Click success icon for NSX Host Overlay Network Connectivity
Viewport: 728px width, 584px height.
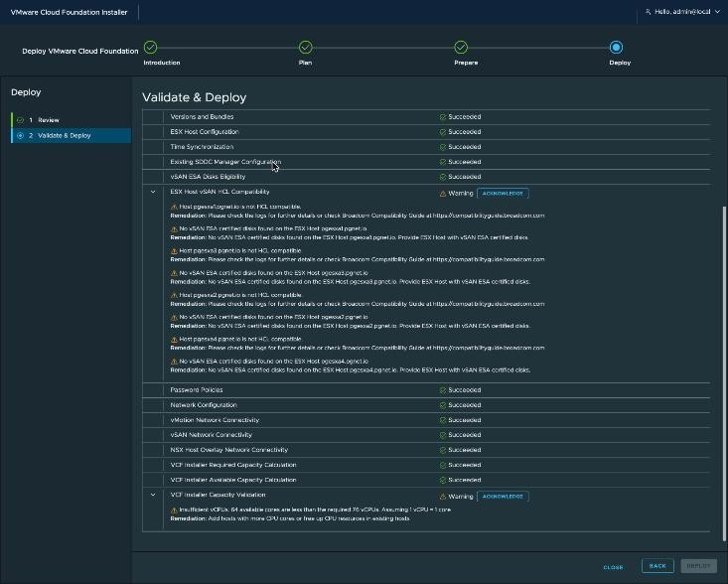[x=443, y=450]
